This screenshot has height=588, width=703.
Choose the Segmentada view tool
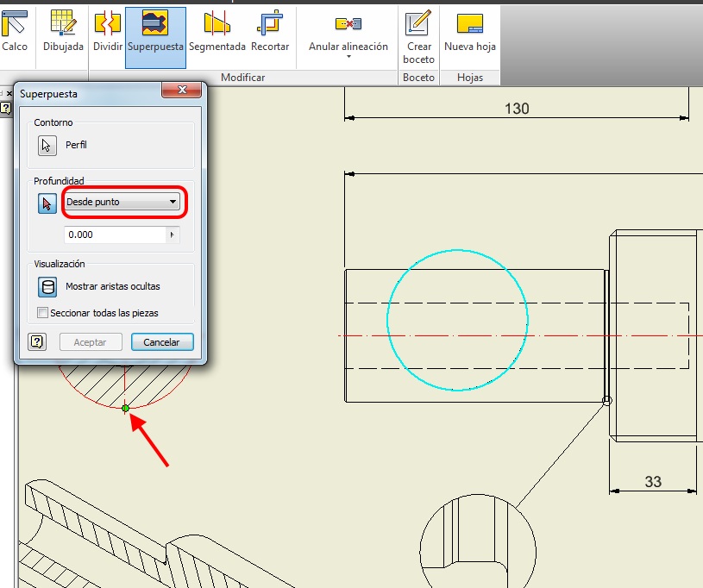tap(217, 31)
